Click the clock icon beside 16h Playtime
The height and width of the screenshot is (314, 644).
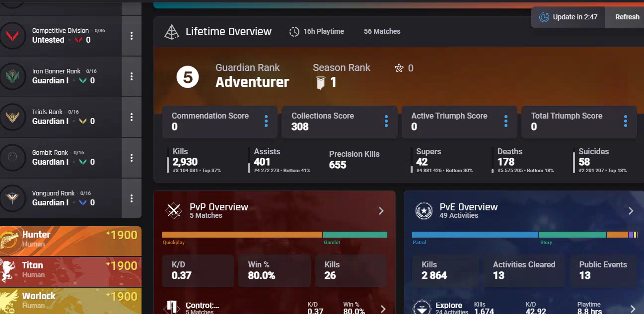[x=294, y=32]
